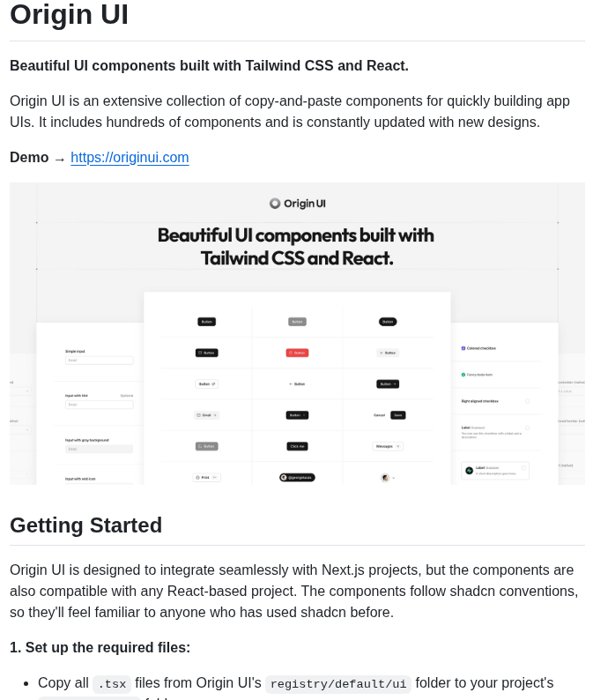Toggle the Colored checkbox

coord(463,348)
